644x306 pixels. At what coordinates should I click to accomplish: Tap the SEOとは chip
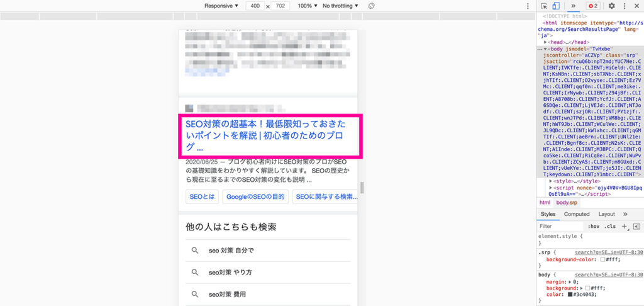coord(202,196)
